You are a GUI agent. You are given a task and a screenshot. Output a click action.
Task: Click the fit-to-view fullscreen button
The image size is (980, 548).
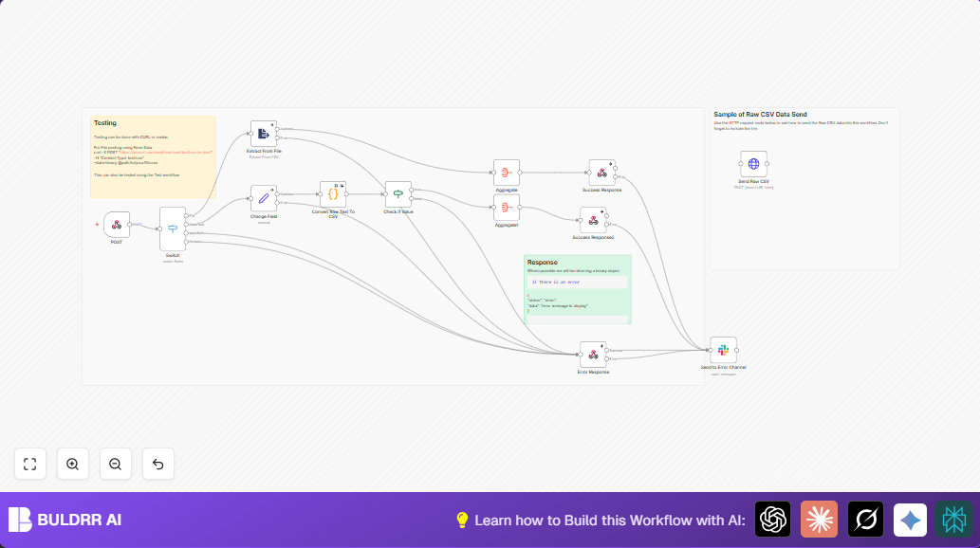(x=30, y=464)
